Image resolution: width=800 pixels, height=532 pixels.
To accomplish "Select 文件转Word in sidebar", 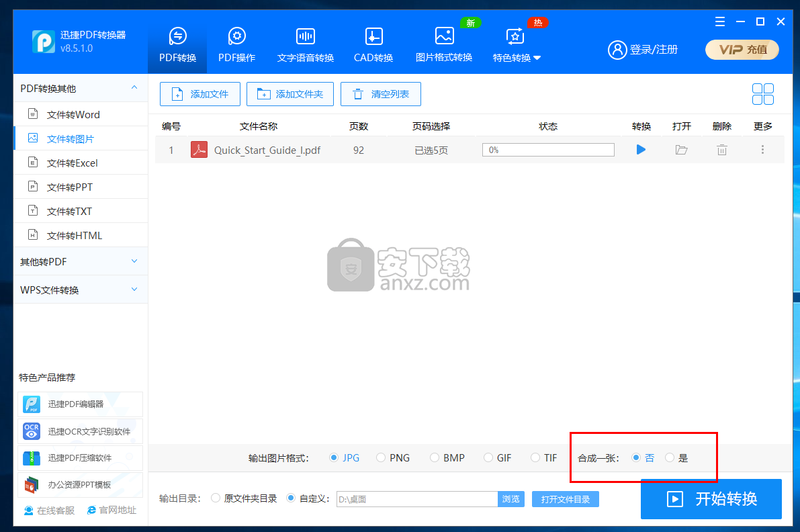I will (x=81, y=114).
